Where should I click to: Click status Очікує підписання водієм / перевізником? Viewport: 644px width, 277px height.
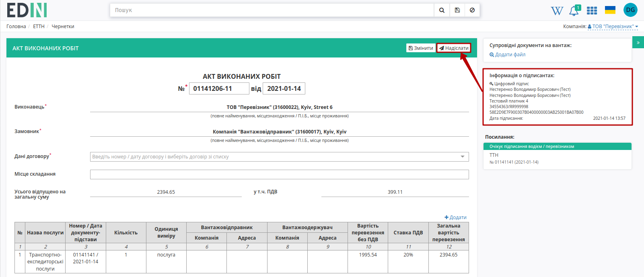pos(558,146)
